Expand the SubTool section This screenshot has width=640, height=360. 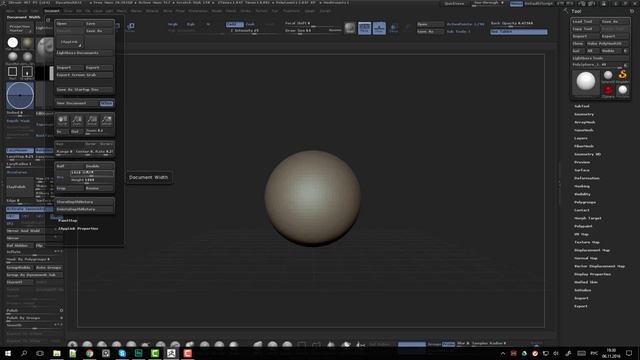[582, 106]
